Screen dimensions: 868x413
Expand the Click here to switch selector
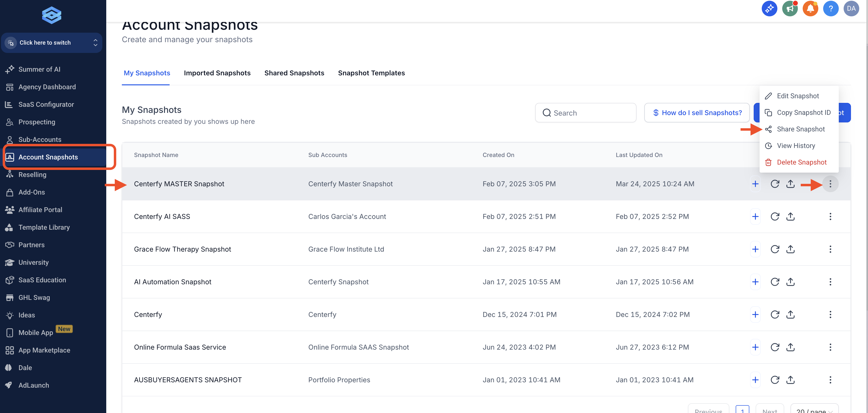[x=52, y=43]
